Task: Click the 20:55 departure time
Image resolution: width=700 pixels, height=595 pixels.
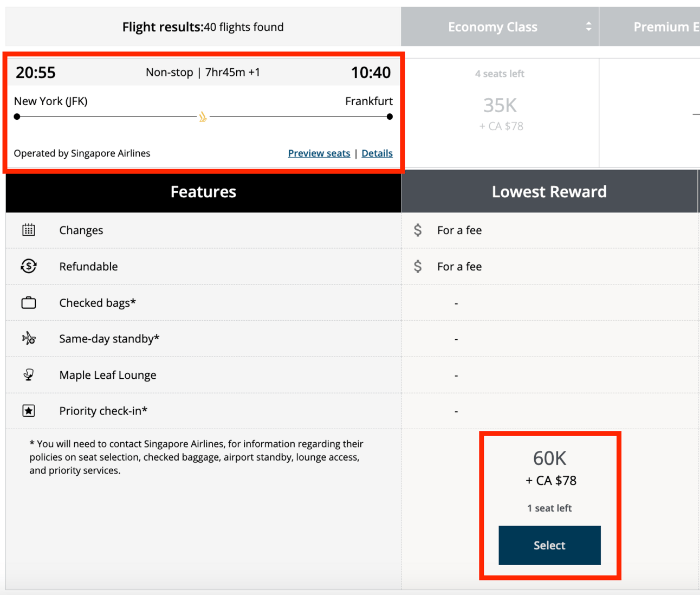Action: tap(36, 73)
